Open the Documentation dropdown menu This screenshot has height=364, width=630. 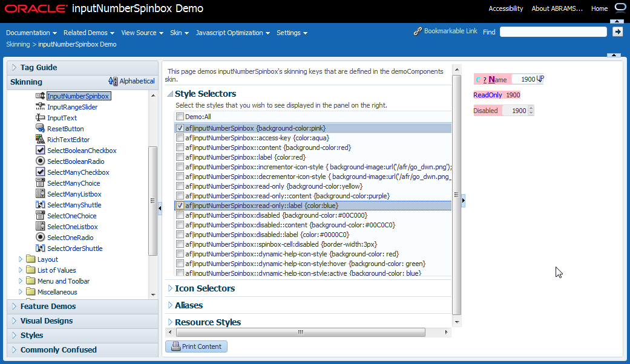[31, 33]
